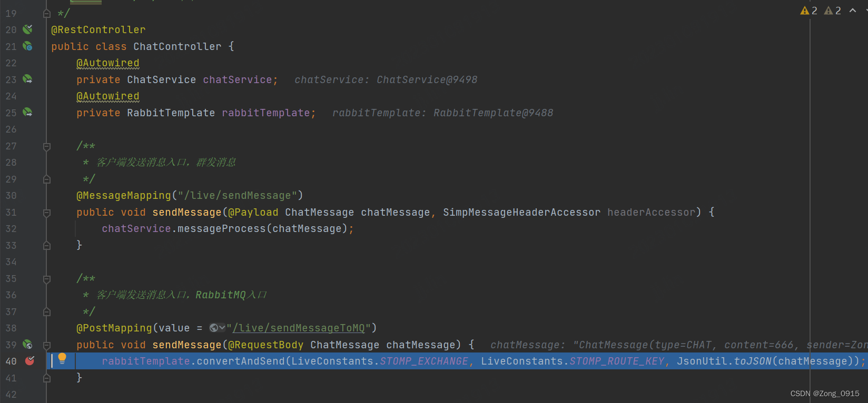
Task: Click SimpMessageHeaderAccessor parameter type
Action: coord(522,212)
